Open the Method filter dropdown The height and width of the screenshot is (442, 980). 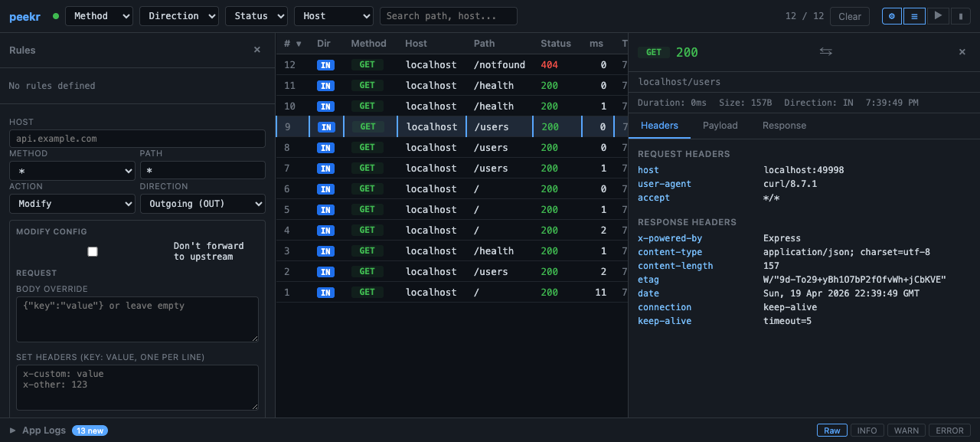pyautogui.click(x=99, y=16)
